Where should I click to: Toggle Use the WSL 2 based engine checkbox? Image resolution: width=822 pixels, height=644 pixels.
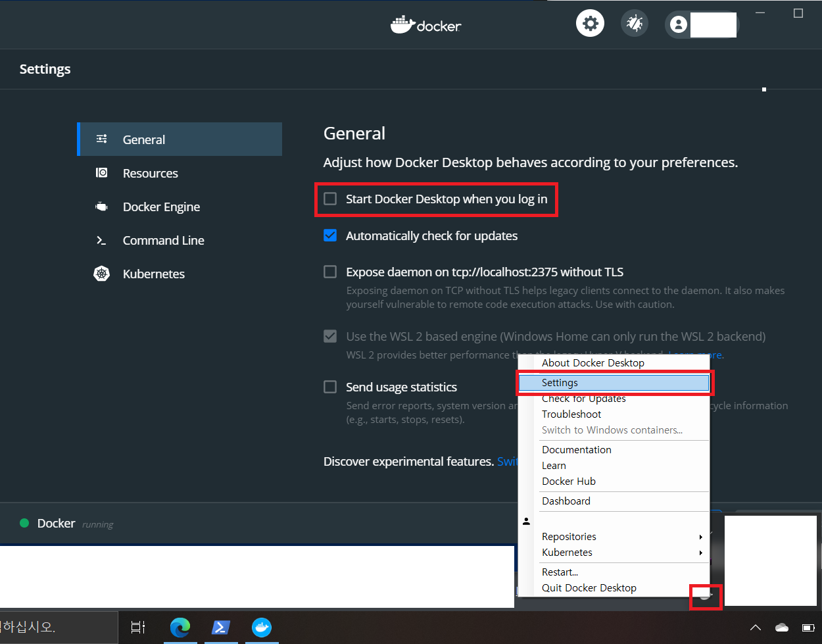click(330, 336)
